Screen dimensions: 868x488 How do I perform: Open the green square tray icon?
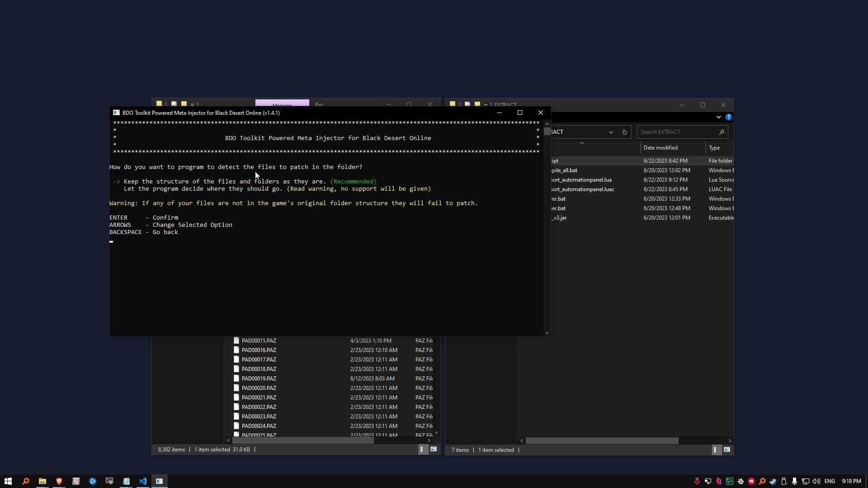point(730,481)
